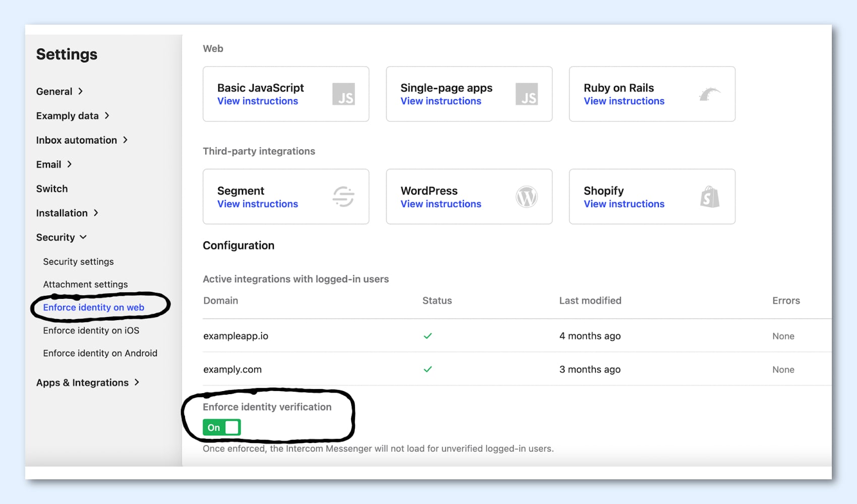The height and width of the screenshot is (504, 857).
Task: Expand the Apps & Integrations section
Action: [87, 383]
